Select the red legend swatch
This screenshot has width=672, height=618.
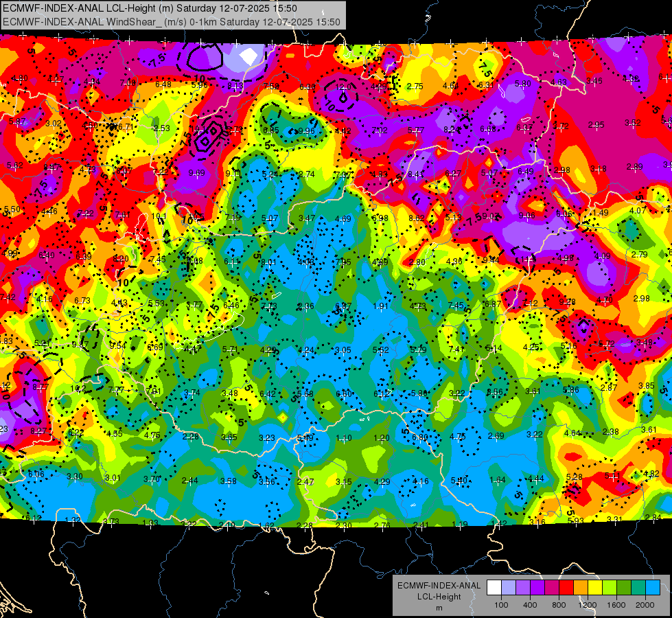(566, 588)
